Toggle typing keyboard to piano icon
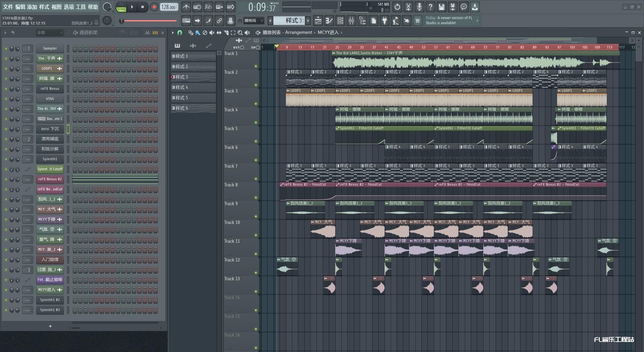Image resolution: width=644 pixels, height=352 pixels. coord(186,21)
